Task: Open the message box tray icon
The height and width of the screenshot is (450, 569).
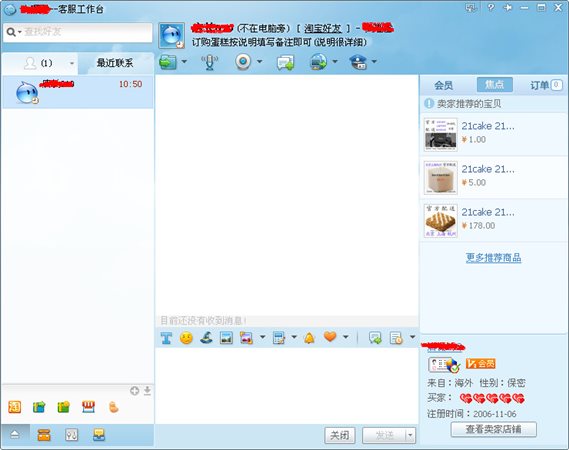Action: pos(99,434)
